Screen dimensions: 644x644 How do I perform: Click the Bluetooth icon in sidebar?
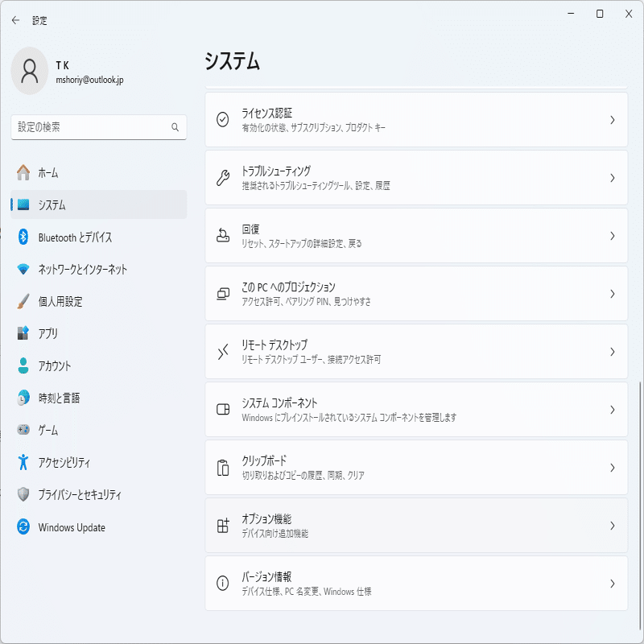coord(23,237)
